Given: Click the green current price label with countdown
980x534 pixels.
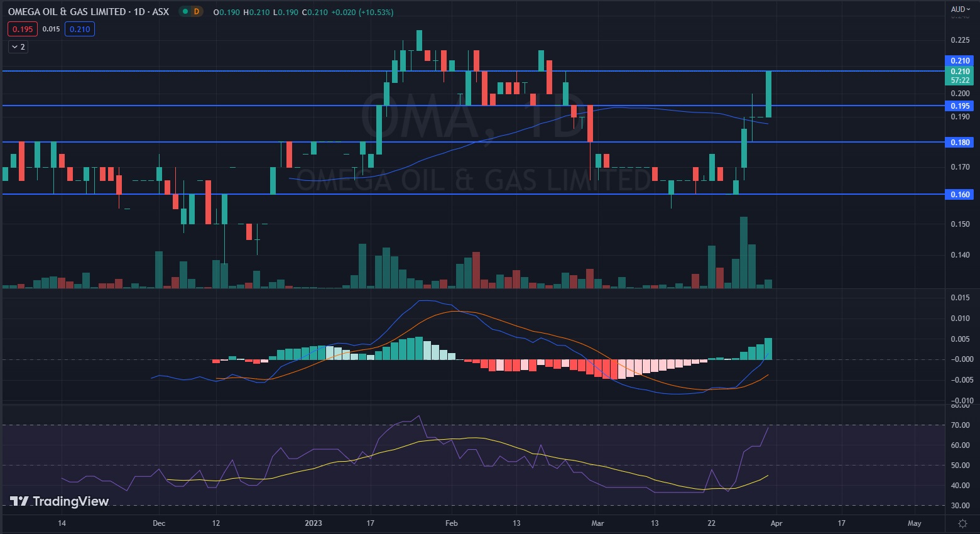Looking at the screenshot, I should [x=960, y=76].
